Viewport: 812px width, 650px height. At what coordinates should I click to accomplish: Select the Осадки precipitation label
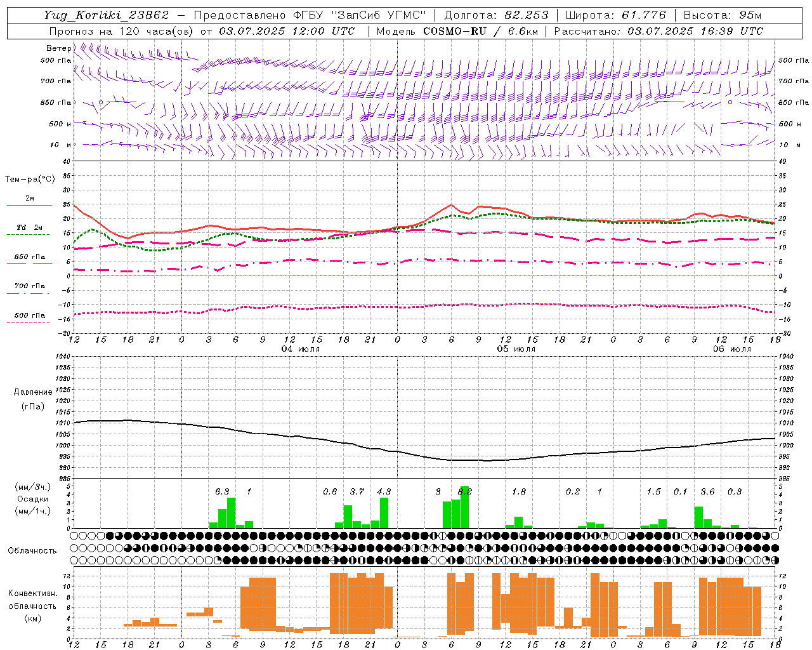33,499
